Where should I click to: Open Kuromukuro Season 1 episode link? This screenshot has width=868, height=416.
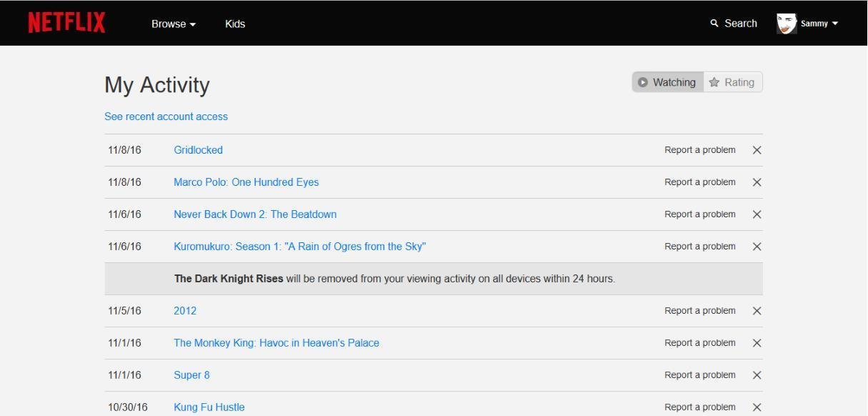coord(300,247)
